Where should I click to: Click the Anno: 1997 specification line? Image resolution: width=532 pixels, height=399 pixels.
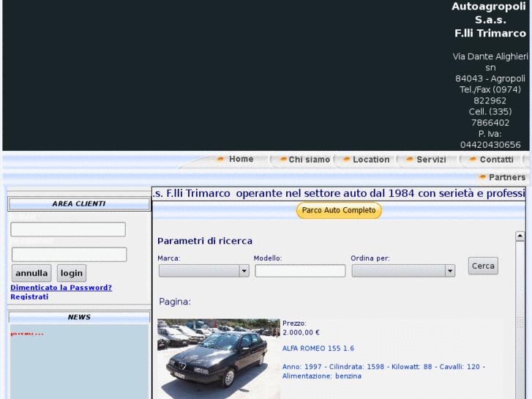point(383,367)
